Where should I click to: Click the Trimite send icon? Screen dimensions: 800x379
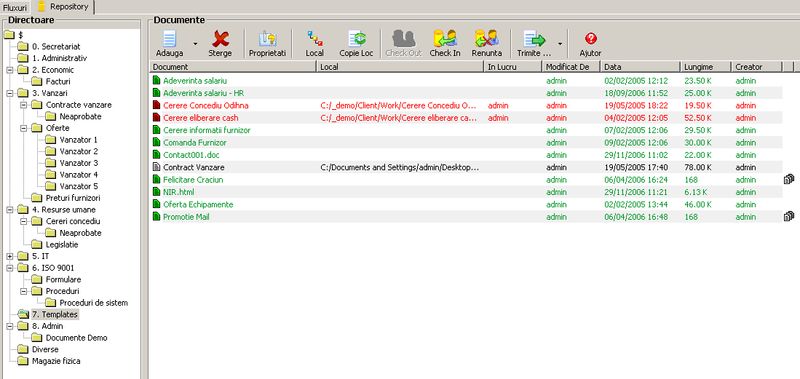[x=534, y=39]
